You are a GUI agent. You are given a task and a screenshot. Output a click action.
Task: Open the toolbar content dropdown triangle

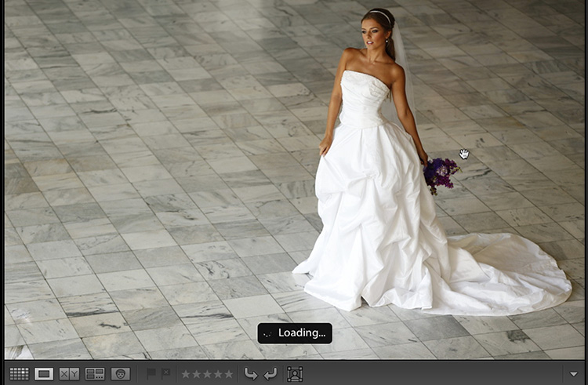coord(573,374)
